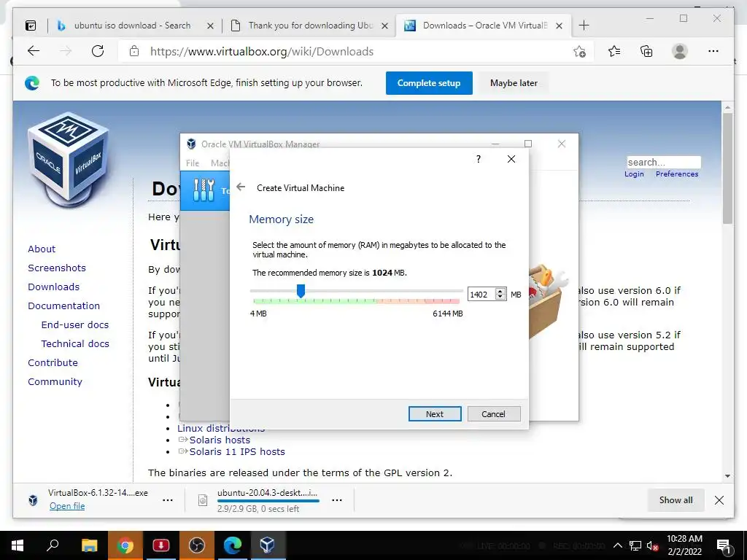The width and height of the screenshot is (747, 560).
Task: Select the Downloads – Oracle VM VirtualBox tab
Action: pyautogui.click(x=484, y=26)
